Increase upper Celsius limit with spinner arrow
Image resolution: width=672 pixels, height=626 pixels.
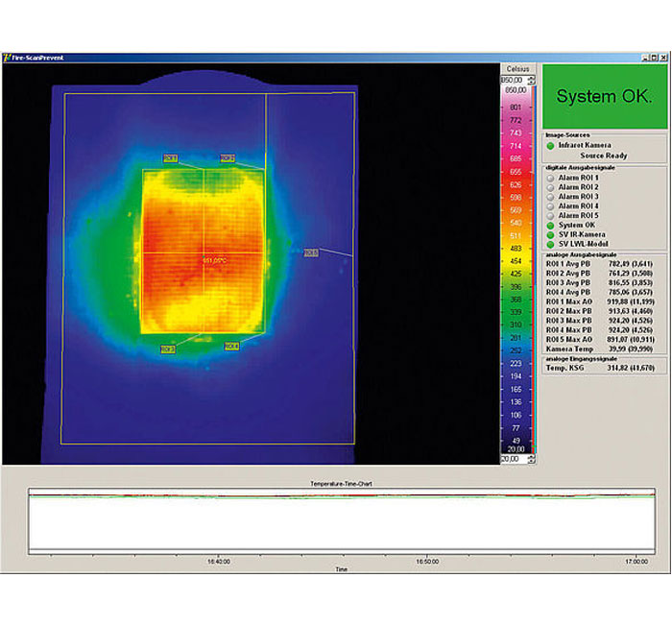pos(532,78)
